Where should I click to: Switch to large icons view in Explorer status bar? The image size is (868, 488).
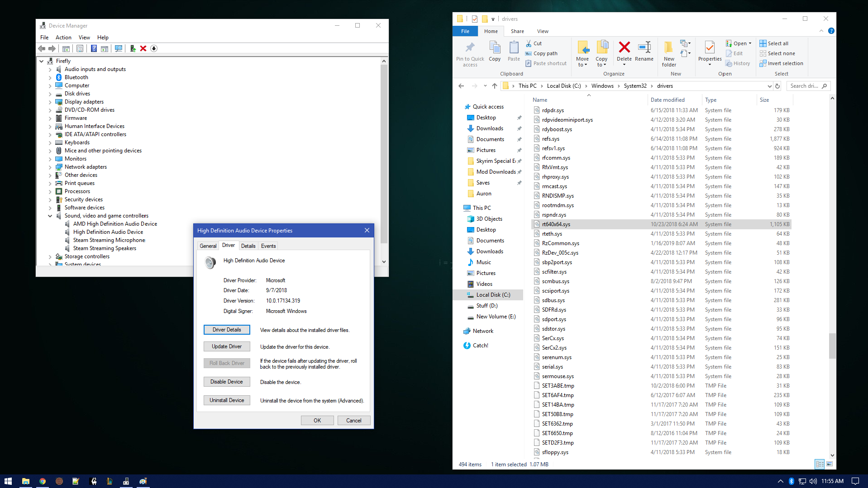830,464
